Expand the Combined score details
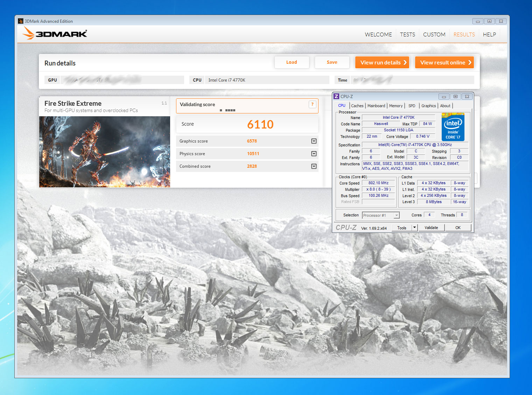Screen dimensions: 532x395 (x=314, y=166)
